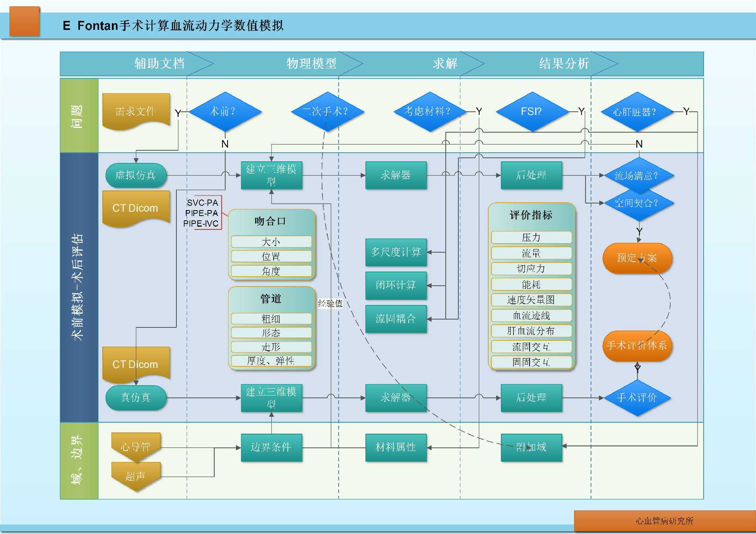Viewport: 756px width, 534px height.
Task: Click 建立三维模型 box in the 真仿真 row
Action: pos(271,398)
